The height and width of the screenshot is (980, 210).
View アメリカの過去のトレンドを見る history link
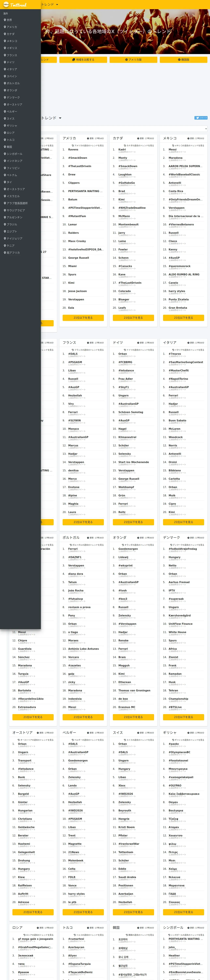[88, 145]
